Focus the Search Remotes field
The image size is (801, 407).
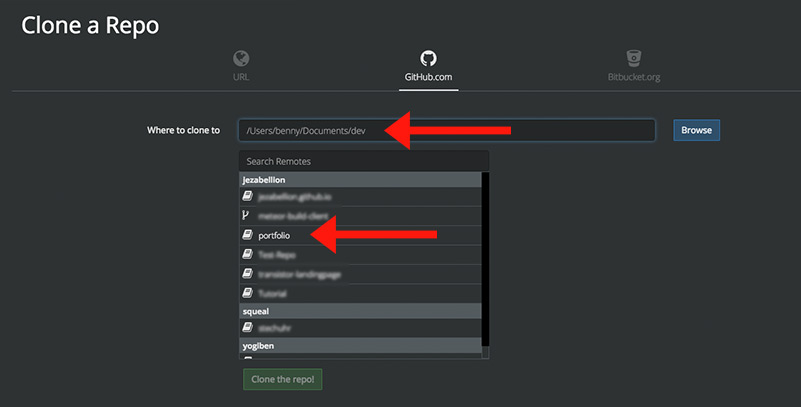point(364,161)
